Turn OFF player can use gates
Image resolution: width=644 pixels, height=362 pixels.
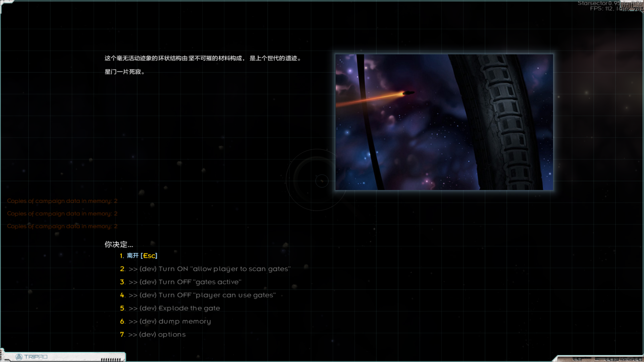(x=202, y=295)
